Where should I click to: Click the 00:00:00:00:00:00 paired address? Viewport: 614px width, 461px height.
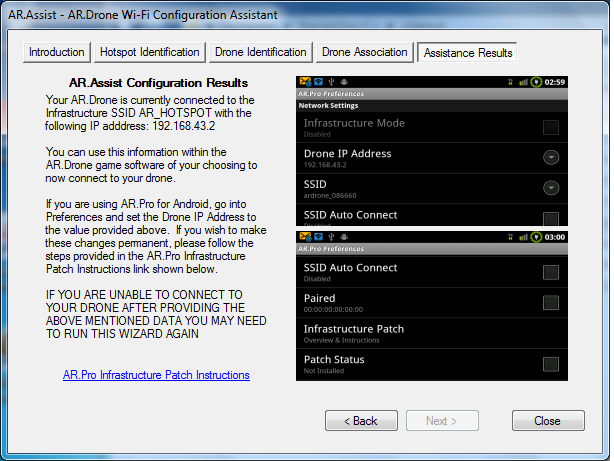333,309
